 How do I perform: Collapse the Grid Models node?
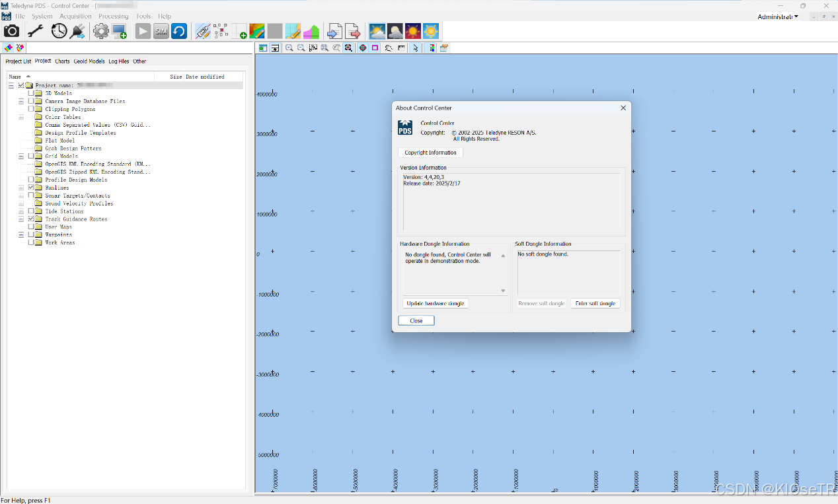21,156
